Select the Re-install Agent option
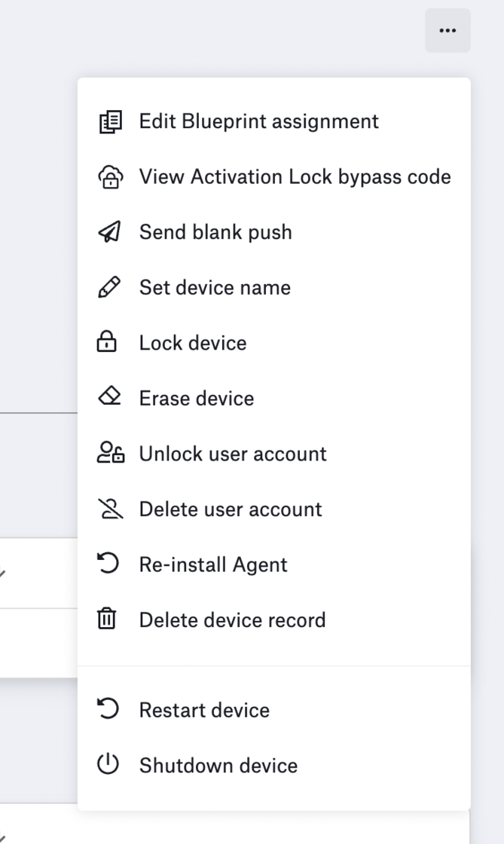The height and width of the screenshot is (844, 504). [213, 564]
